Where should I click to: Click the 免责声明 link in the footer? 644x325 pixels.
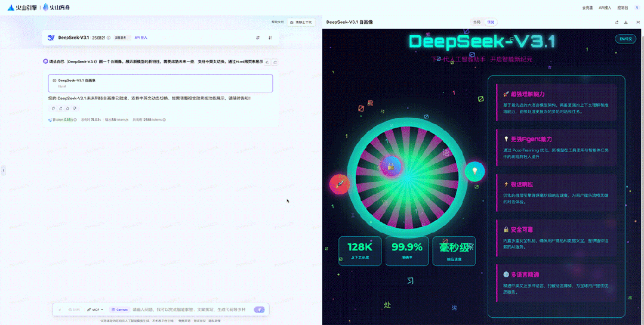184,321
